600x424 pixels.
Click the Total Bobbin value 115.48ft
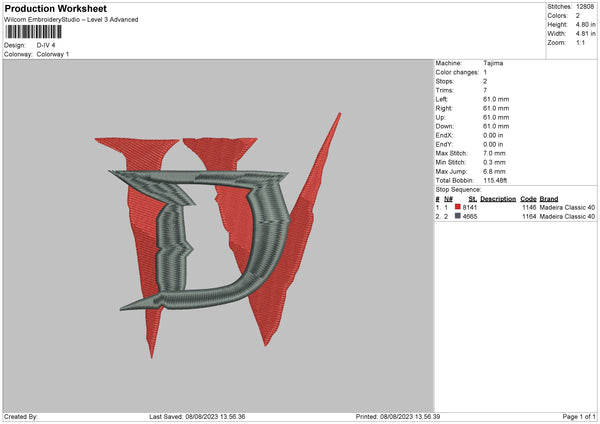click(x=495, y=180)
